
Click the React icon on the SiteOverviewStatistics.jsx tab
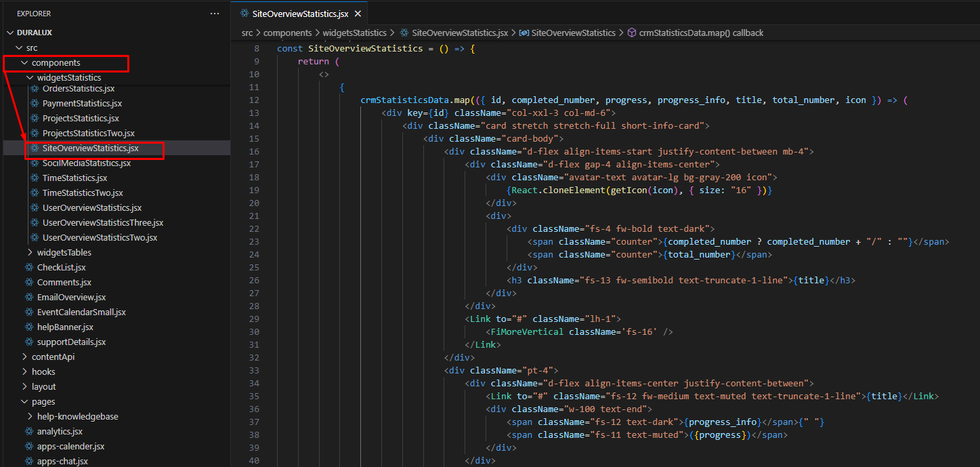tap(244, 14)
